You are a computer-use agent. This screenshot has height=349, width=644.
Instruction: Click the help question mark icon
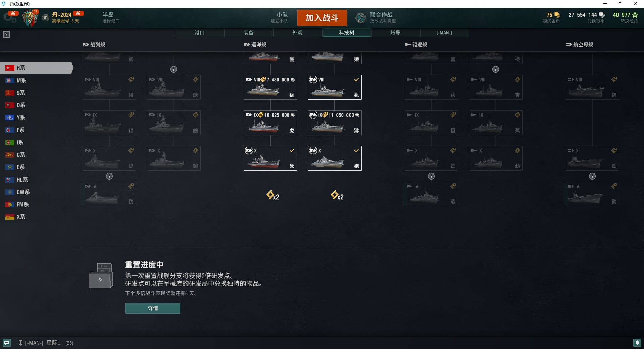6,34
